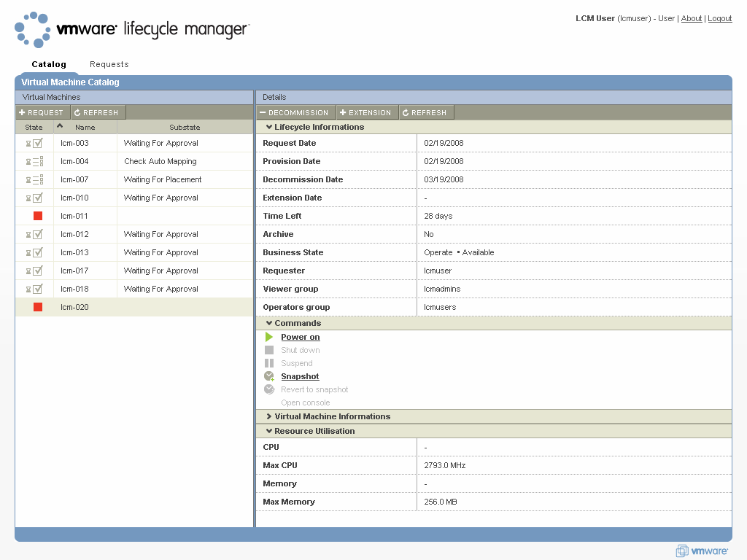Click the Max Memory value 256.0 MB
Image resolution: width=747 pixels, height=560 pixels.
[x=440, y=502]
